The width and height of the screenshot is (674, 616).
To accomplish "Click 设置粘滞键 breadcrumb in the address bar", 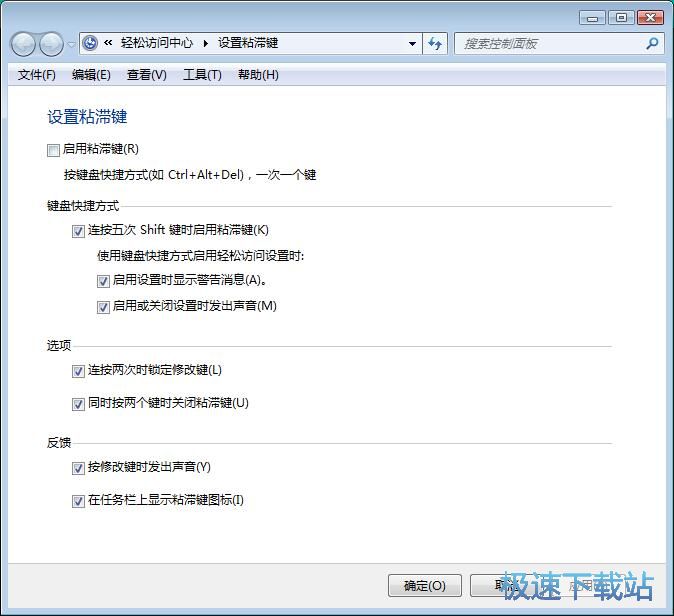I will (x=248, y=43).
